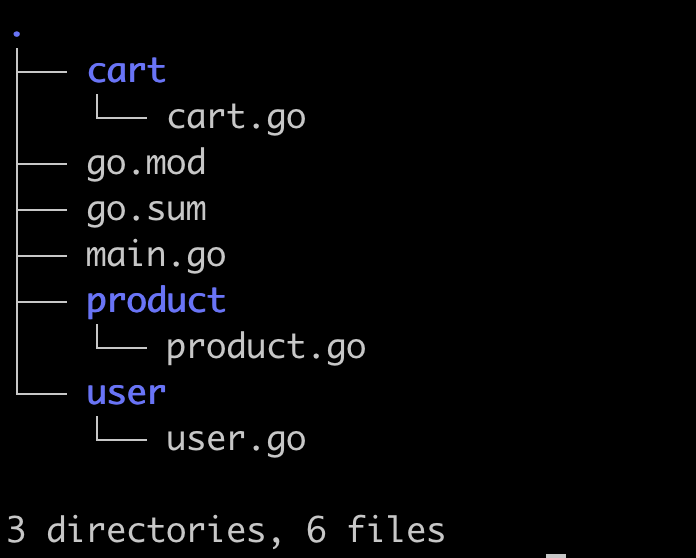Select the cart directory name
The height and width of the screenshot is (558, 696).
tap(126, 71)
